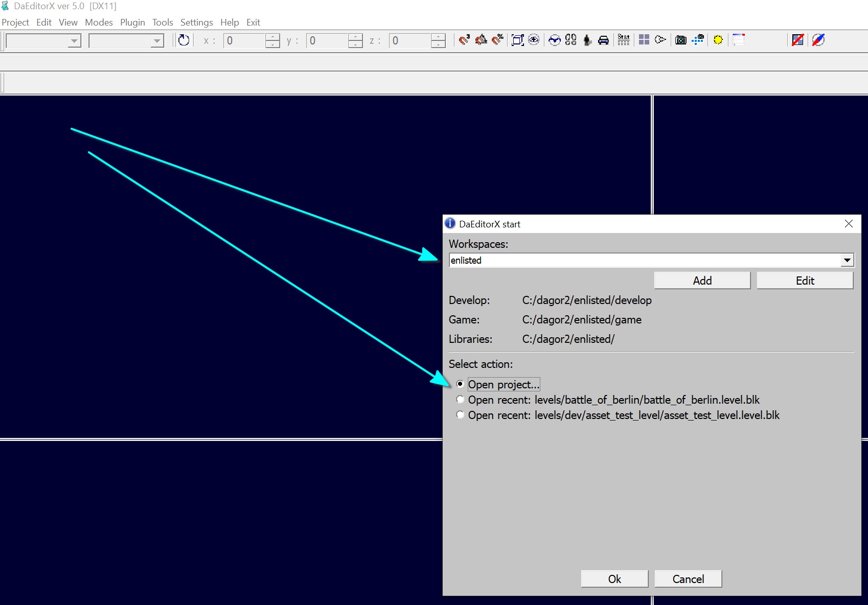The width and height of the screenshot is (868, 605).
Task: Toggle the percent scale snap magnet
Action: [497, 40]
